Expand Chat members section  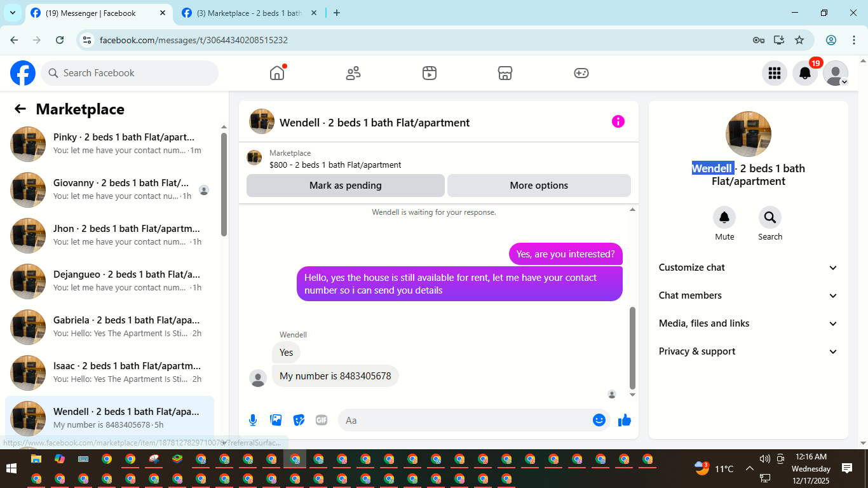tap(749, 295)
